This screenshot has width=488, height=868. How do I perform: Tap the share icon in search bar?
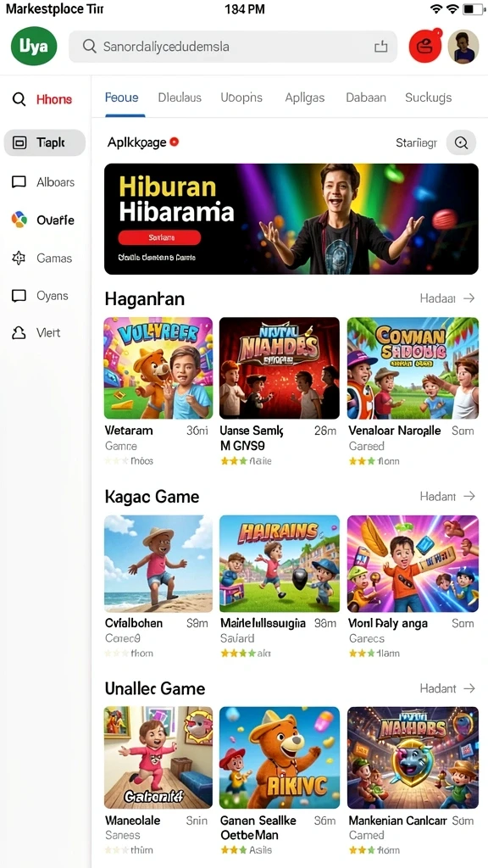coord(380,47)
